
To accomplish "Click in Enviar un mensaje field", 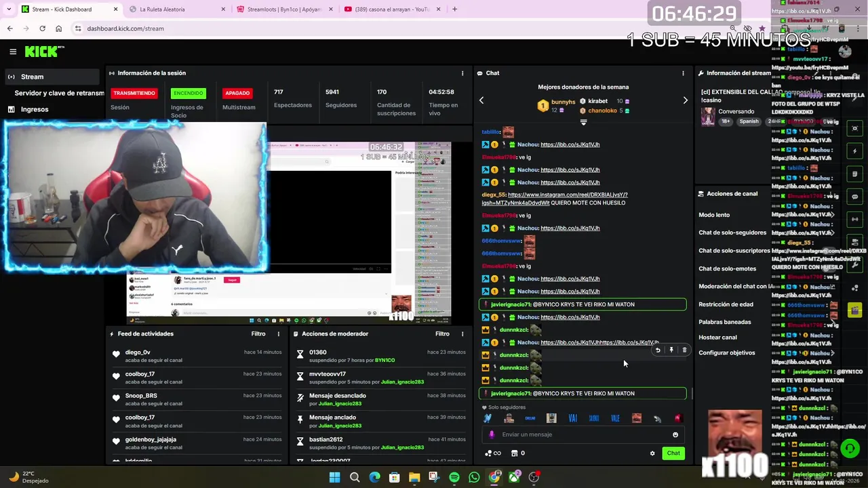I will 583,434.
